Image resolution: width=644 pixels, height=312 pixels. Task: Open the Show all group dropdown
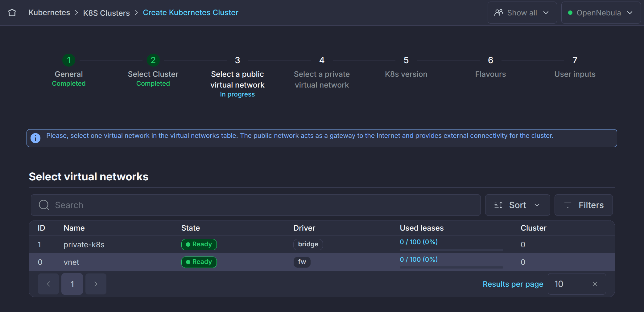click(x=522, y=13)
